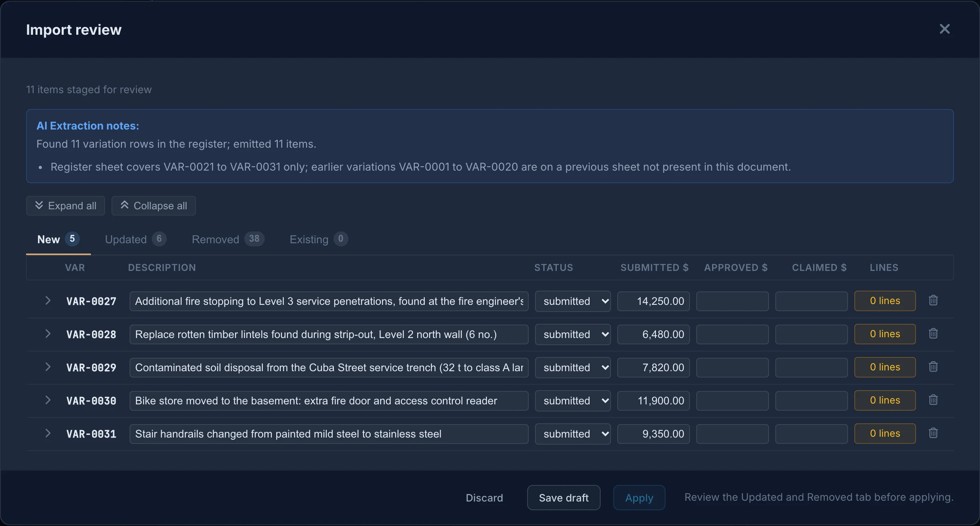Open the status dropdown for VAR-0027

pyautogui.click(x=573, y=301)
